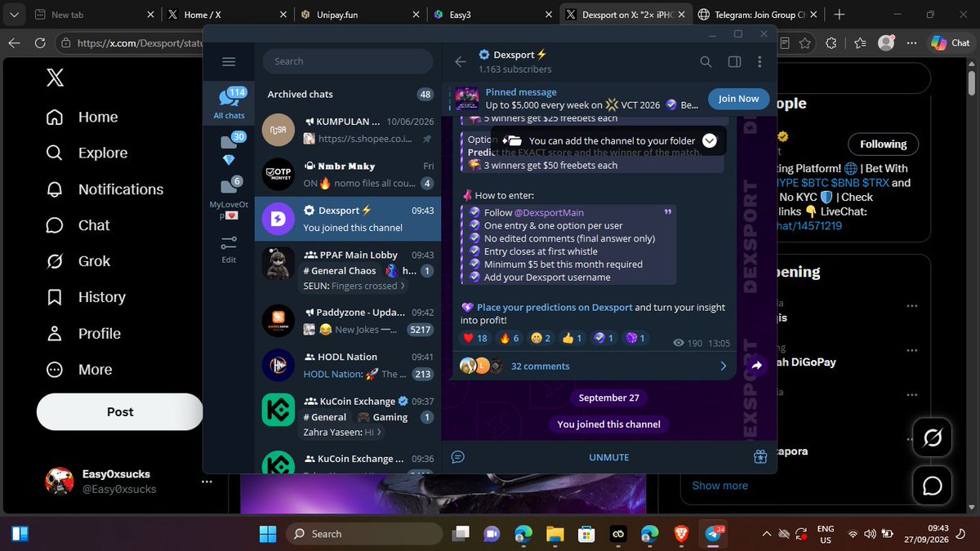
Task: Click the Post button on X
Action: coord(120,411)
